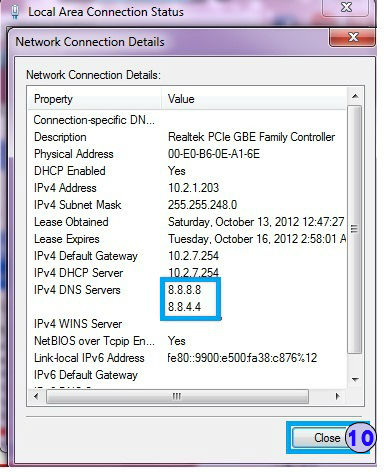
Task: Click the Realtek PCIe GBE Family Controller value
Action: point(251,137)
